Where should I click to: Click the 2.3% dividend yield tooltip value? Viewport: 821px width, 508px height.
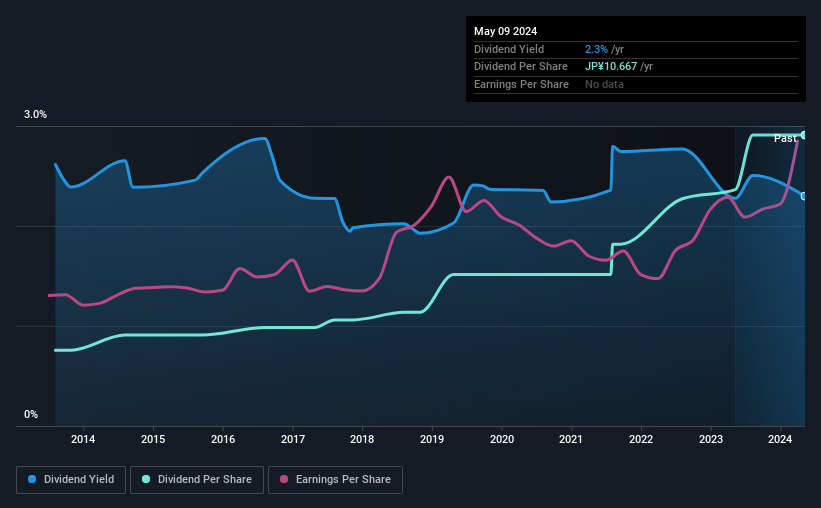[x=596, y=49]
